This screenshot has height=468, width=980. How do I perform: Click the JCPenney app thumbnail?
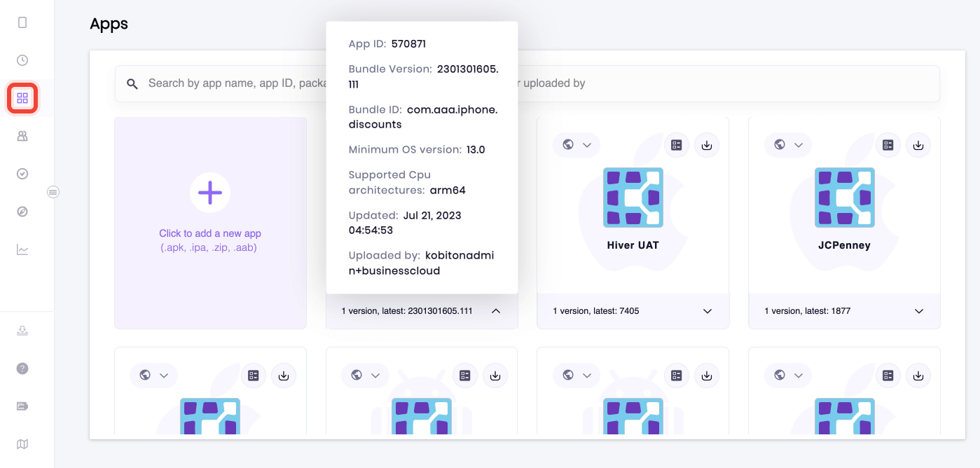click(845, 198)
